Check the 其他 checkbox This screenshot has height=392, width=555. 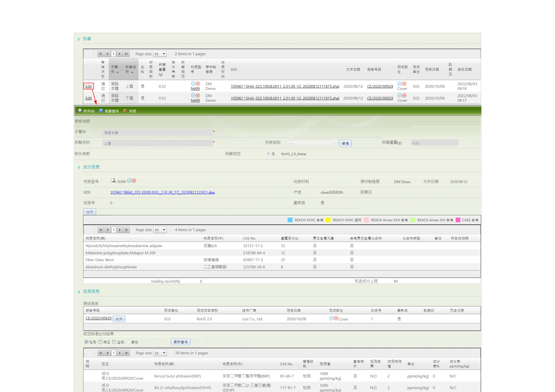[x=128, y=342]
